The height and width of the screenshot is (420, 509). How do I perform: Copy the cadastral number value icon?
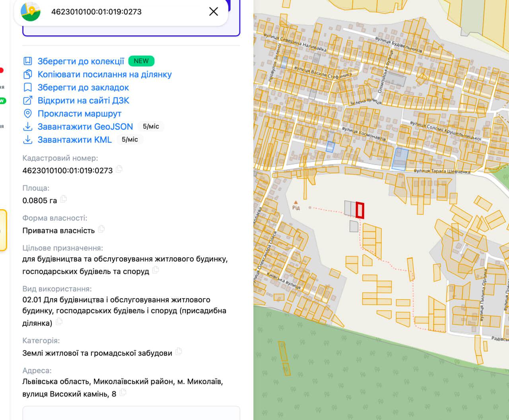tap(119, 169)
